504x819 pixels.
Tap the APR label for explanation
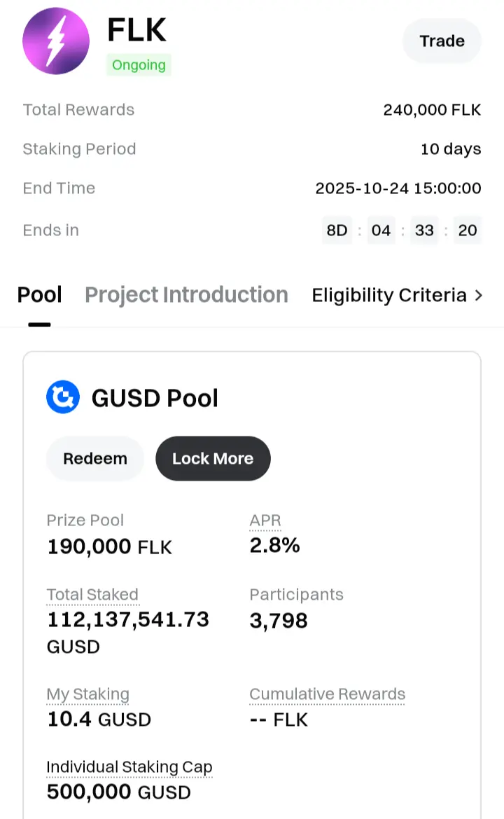(x=265, y=521)
